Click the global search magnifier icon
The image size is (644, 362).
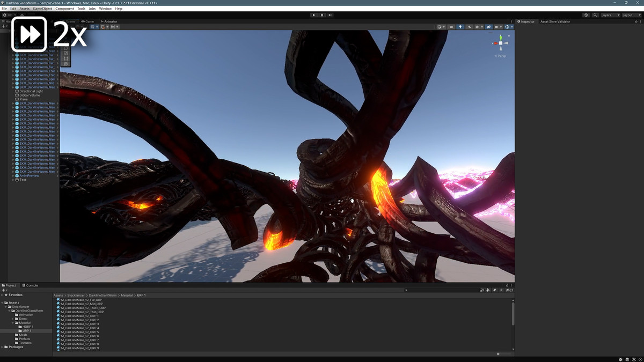[595, 15]
